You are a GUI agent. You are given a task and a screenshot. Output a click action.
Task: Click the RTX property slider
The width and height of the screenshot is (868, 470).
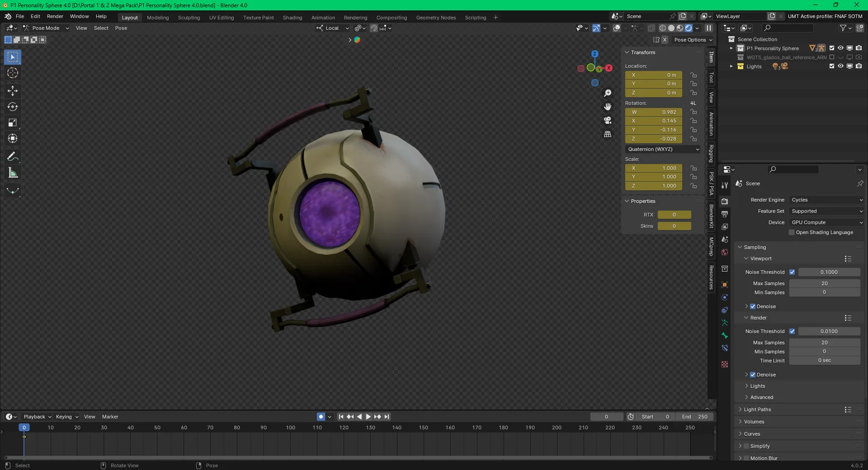674,215
